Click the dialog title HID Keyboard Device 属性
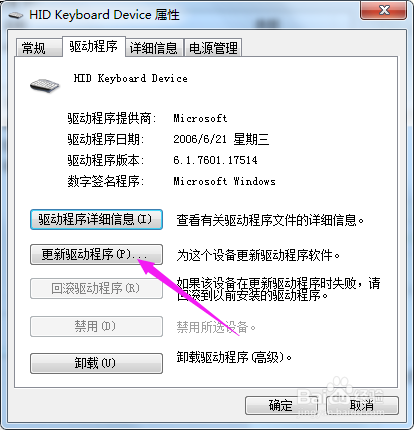This screenshot has height=430, width=414. coord(104,15)
